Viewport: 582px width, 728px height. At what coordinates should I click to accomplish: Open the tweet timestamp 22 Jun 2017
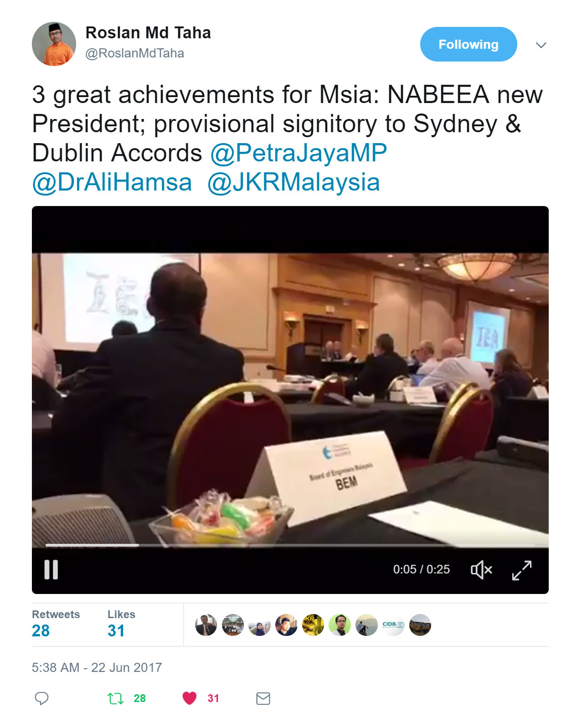(x=97, y=667)
